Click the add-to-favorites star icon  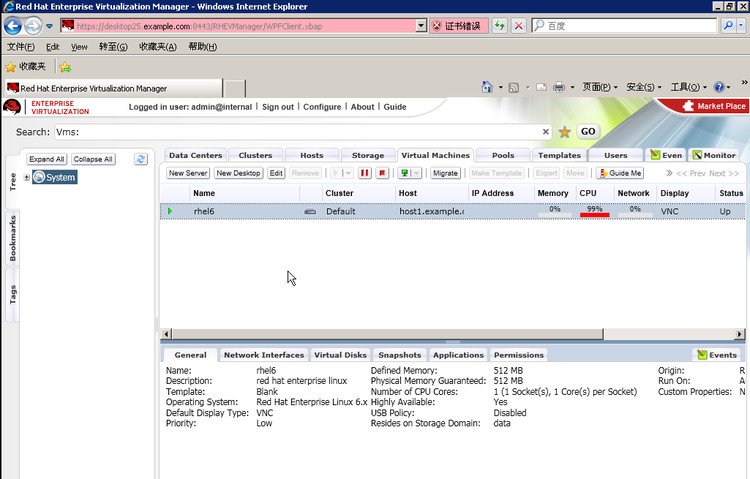click(66, 67)
